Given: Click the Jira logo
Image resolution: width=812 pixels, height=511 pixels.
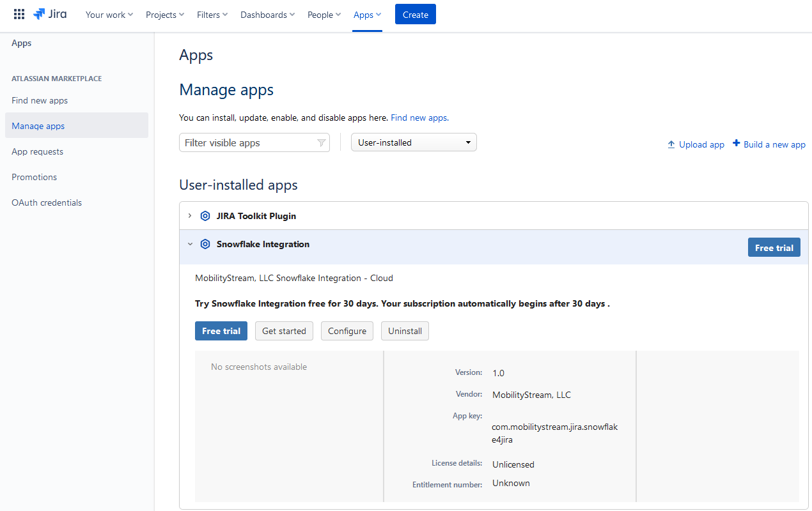Looking at the screenshot, I should point(50,14).
